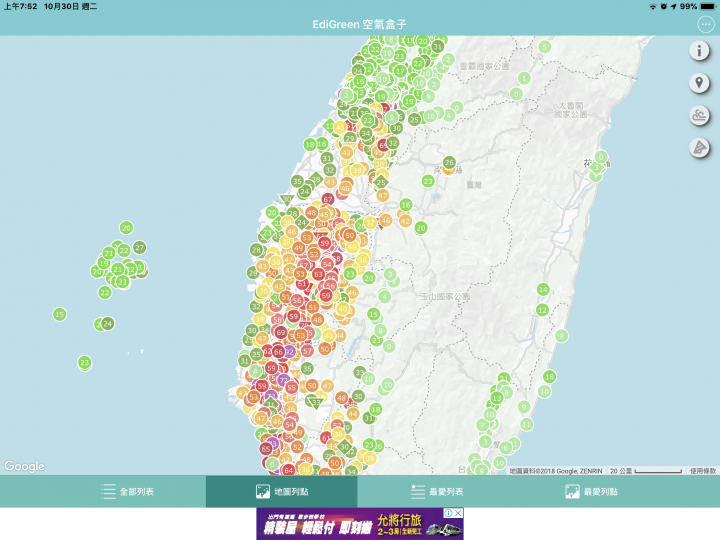Close the ad banner with X
This screenshot has height=540, width=720.
(x=458, y=513)
